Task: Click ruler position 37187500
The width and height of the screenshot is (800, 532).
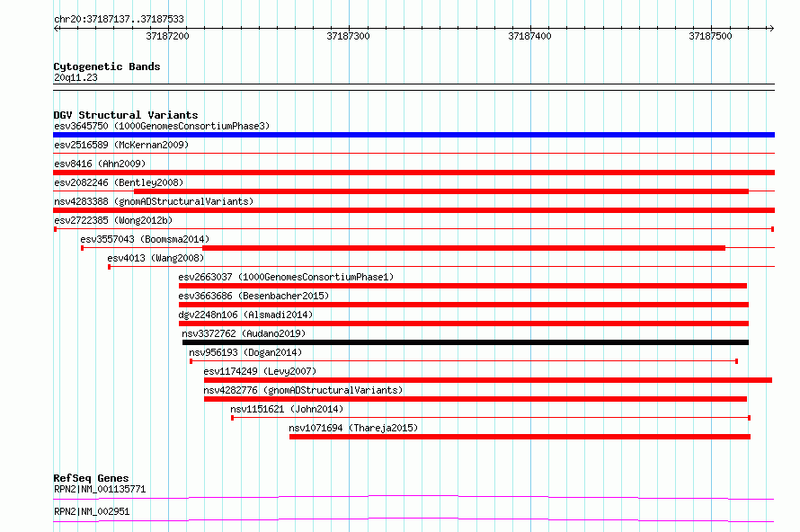Action: (x=710, y=36)
